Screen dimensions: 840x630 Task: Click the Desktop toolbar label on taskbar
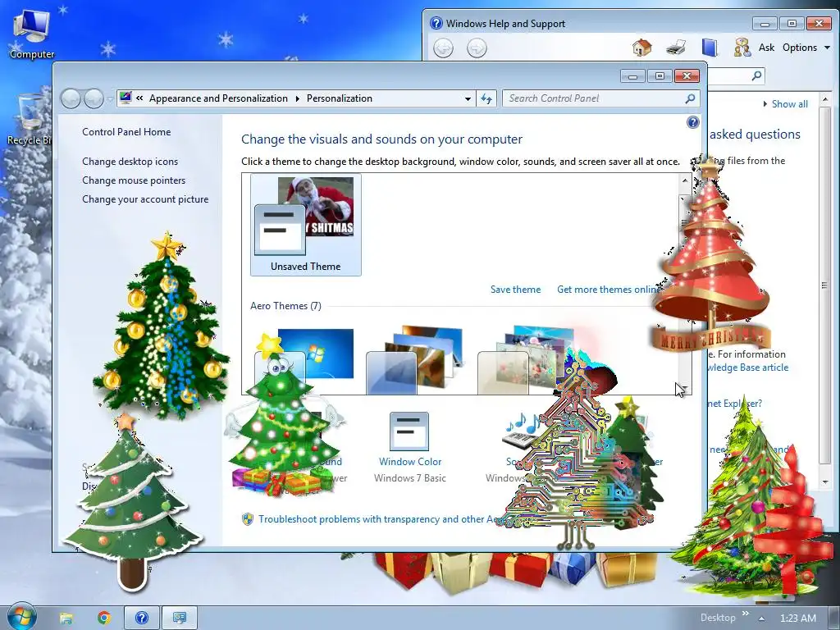(717, 618)
